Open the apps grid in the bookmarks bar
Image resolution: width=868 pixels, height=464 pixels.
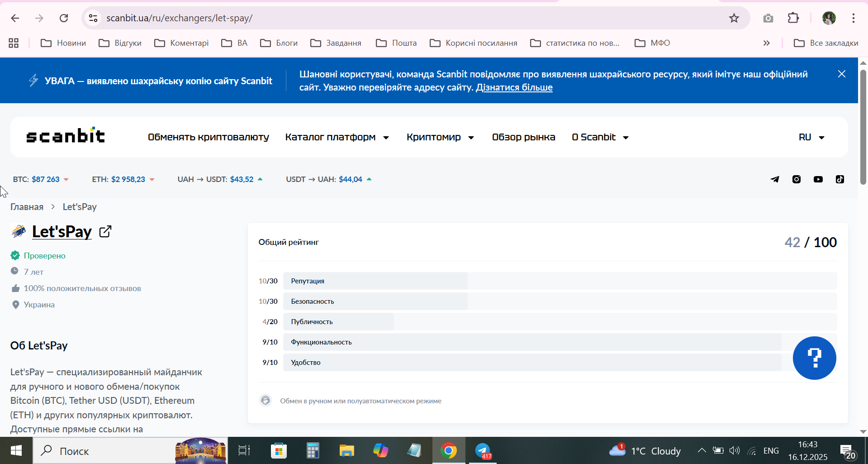coord(14,43)
